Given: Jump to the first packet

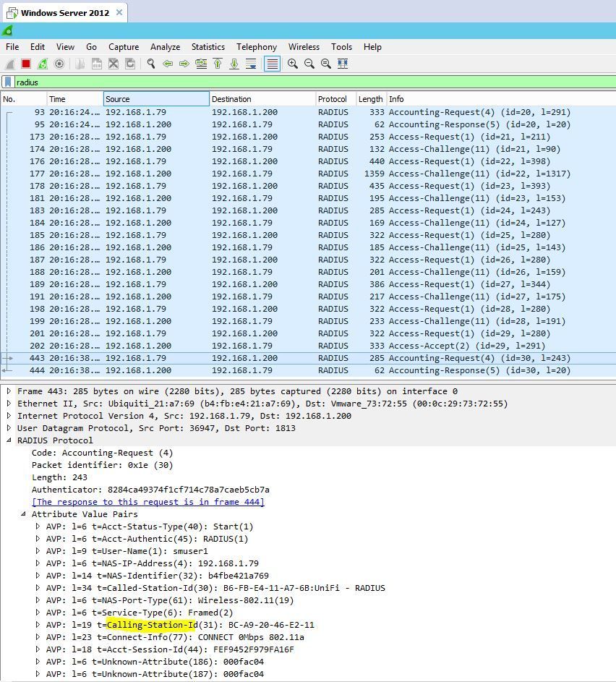Looking at the screenshot, I should click(x=218, y=64).
